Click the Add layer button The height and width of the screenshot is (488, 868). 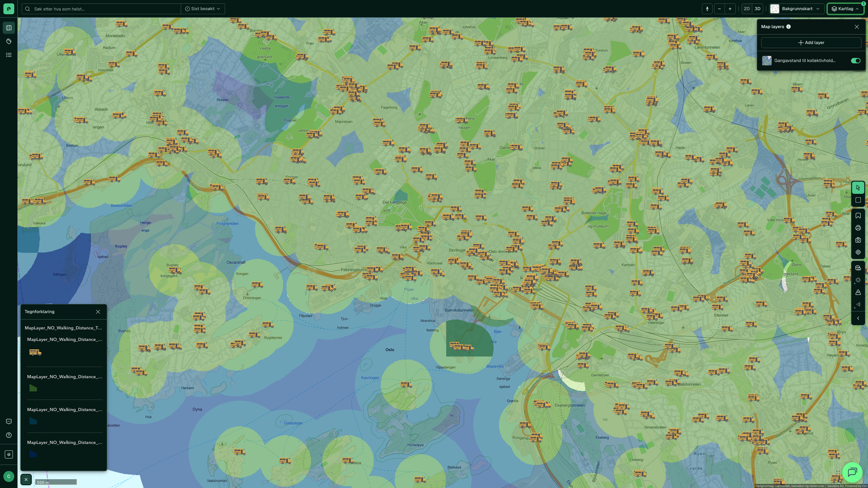[811, 43]
